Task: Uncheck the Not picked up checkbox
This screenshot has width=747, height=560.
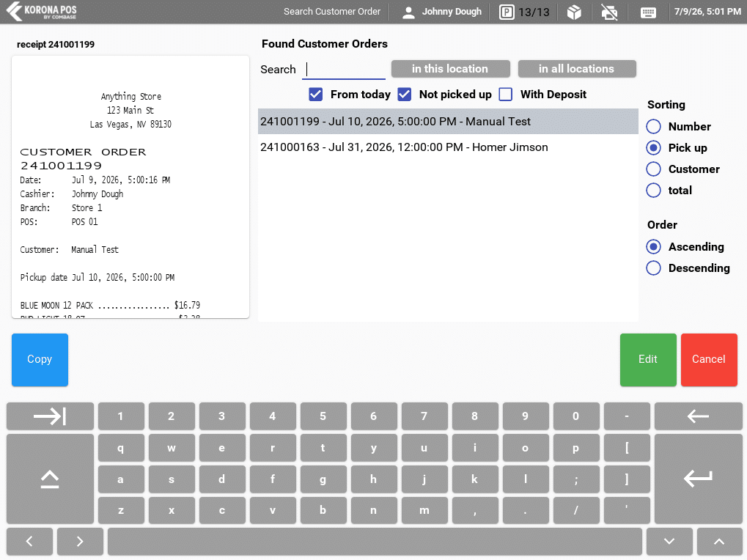Action: (x=405, y=95)
